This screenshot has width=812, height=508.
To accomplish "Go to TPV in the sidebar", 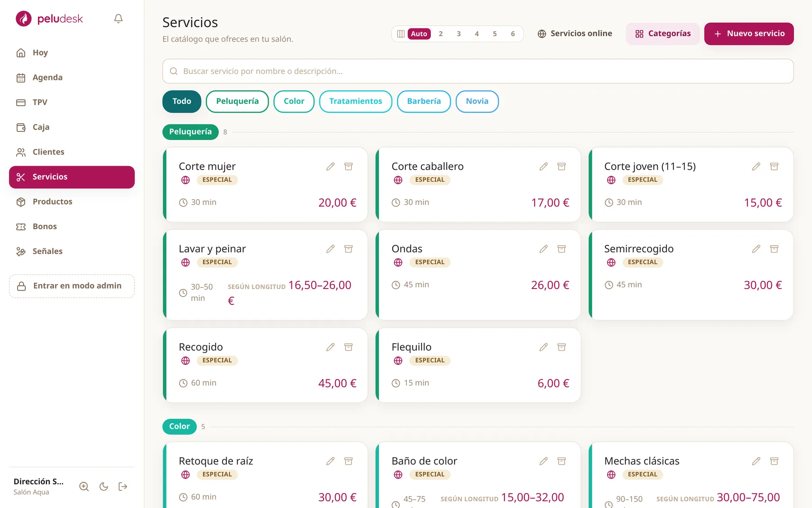I will coord(72,103).
